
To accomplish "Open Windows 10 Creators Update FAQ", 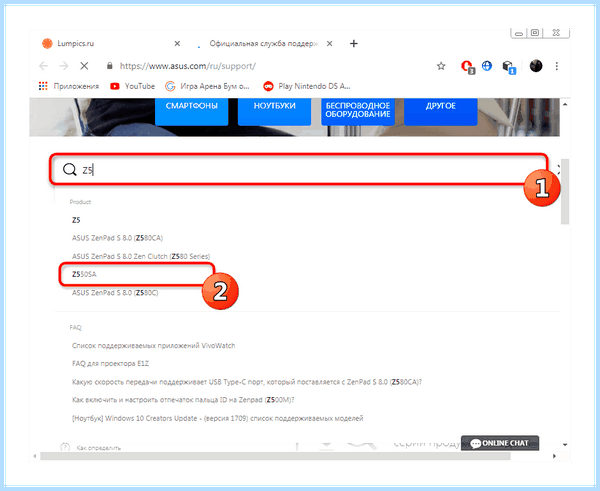I will point(217,418).
